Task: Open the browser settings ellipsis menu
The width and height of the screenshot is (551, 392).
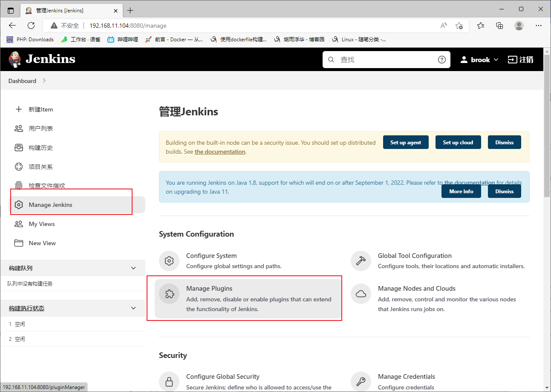Action: pos(538,26)
